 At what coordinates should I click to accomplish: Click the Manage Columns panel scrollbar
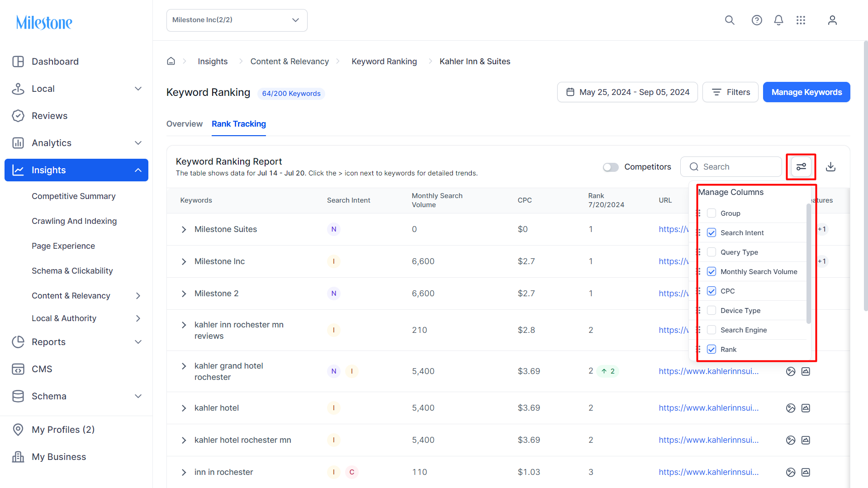(x=809, y=264)
